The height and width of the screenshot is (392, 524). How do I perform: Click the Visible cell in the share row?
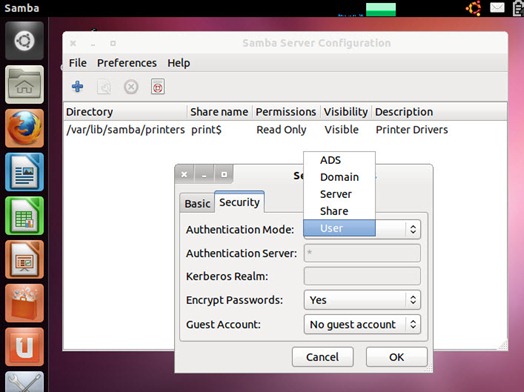[x=341, y=130]
